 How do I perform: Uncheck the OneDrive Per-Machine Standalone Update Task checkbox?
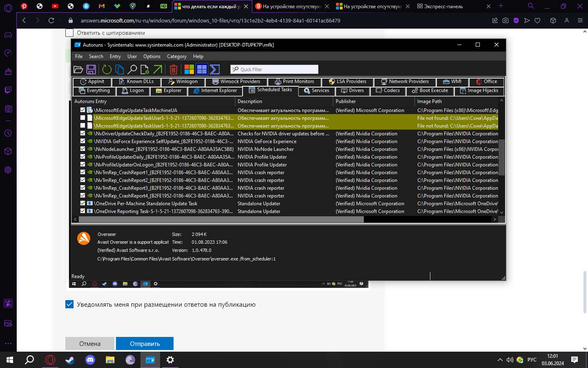coord(82,203)
